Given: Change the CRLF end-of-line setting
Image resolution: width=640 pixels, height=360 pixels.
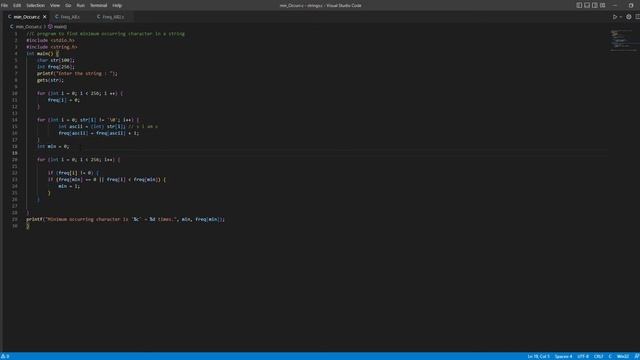Looking at the screenshot, I should pos(598,356).
